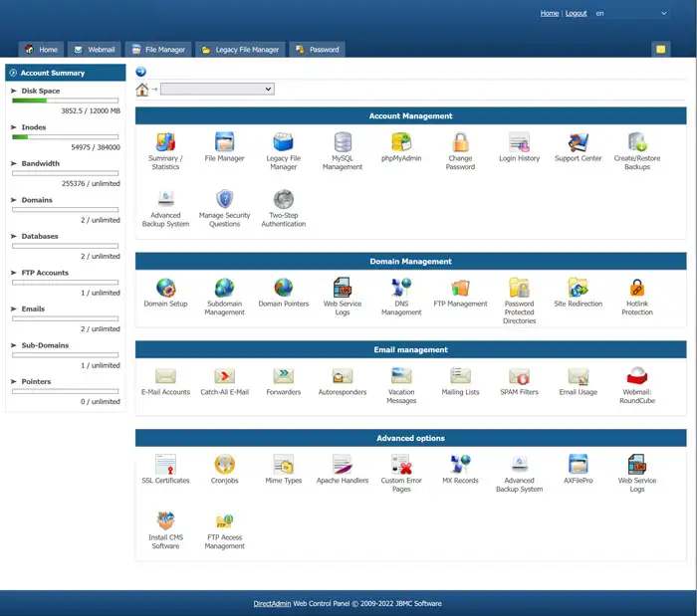Expand the Bandwidth arrow

coord(14,163)
